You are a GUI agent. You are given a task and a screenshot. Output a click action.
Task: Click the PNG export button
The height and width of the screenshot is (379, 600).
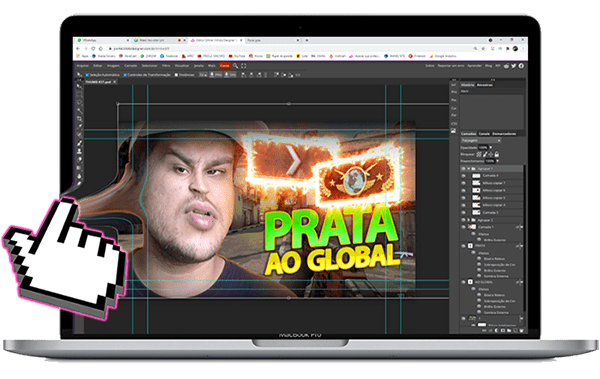(216, 75)
